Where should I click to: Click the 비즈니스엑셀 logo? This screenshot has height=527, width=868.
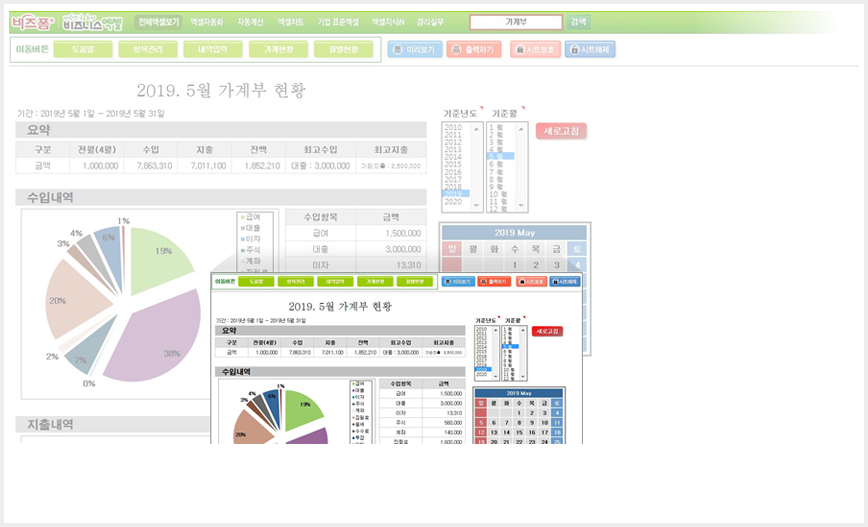click(92, 23)
